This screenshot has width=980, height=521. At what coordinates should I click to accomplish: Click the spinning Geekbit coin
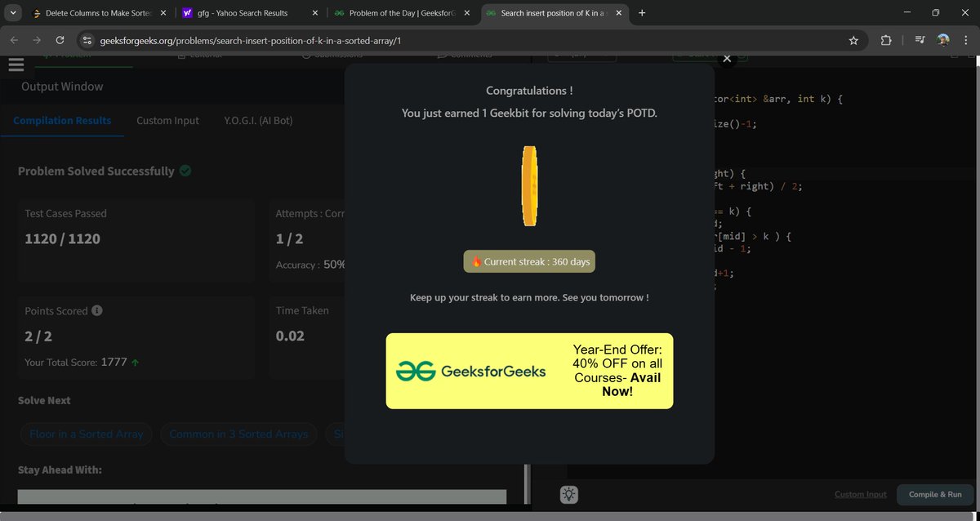(x=528, y=186)
